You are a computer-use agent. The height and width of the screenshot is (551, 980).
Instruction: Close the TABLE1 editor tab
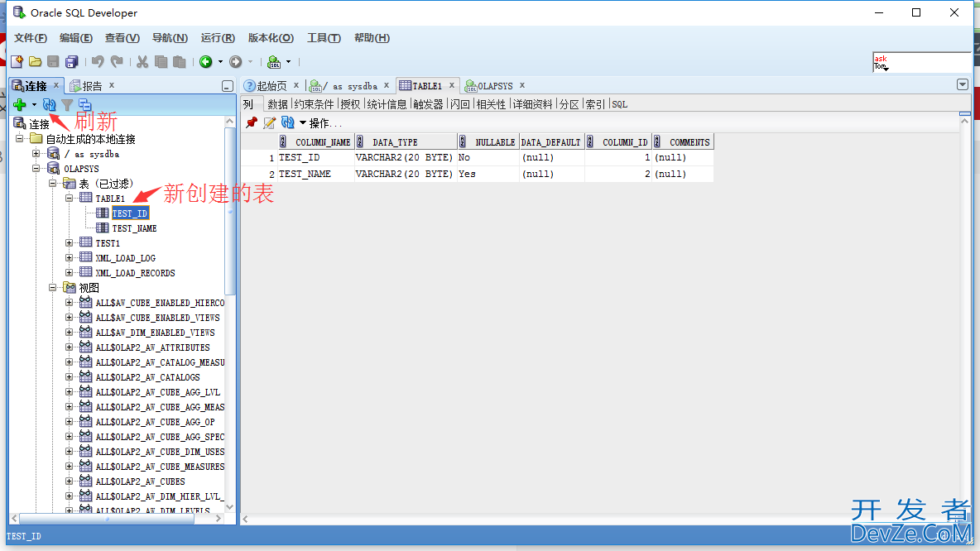(451, 85)
